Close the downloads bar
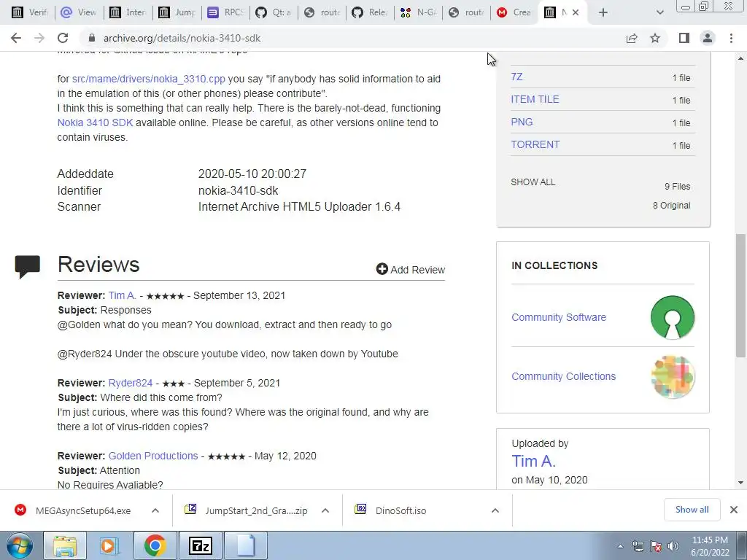The width and height of the screenshot is (747, 560). click(x=734, y=510)
